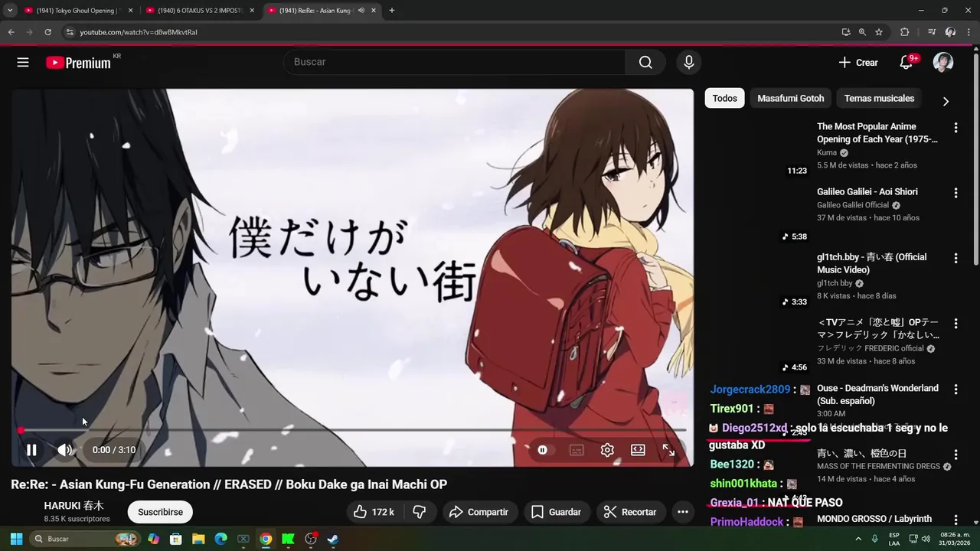Switch to 6 OTAKUS VS 2 IMPOSTORES tab
The height and width of the screenshot is (551, 980).
(199, 11)
